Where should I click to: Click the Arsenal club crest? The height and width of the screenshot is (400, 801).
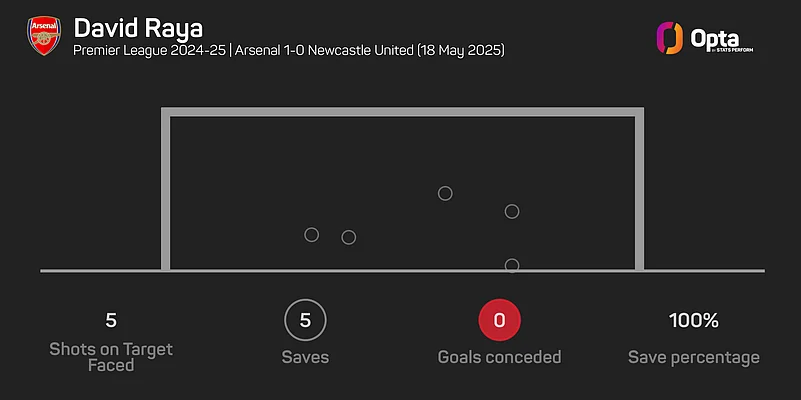point(42,36)
